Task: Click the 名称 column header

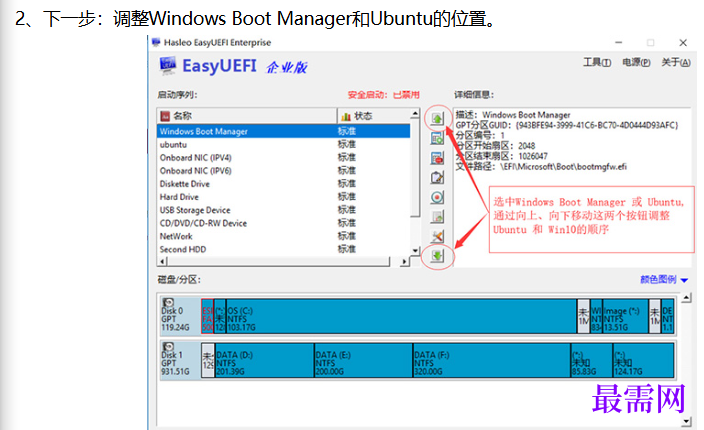Action: click(x=247, y=116)
